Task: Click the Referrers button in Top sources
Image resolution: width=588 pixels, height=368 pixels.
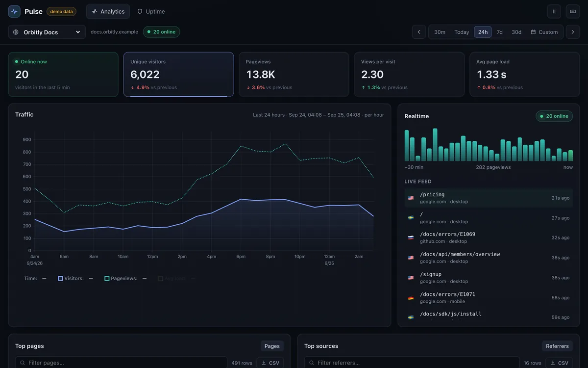Action: pos(558,346)
